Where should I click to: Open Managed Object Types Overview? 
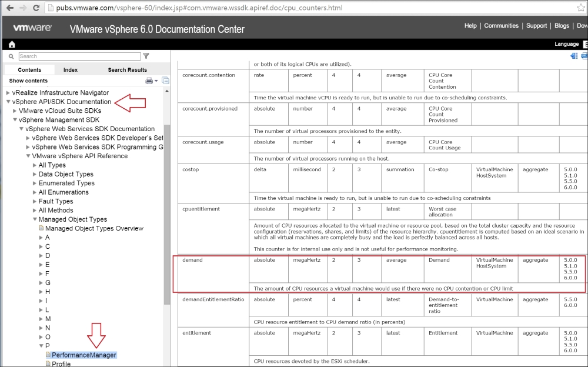pyautogui.click(x=94, y=228)
